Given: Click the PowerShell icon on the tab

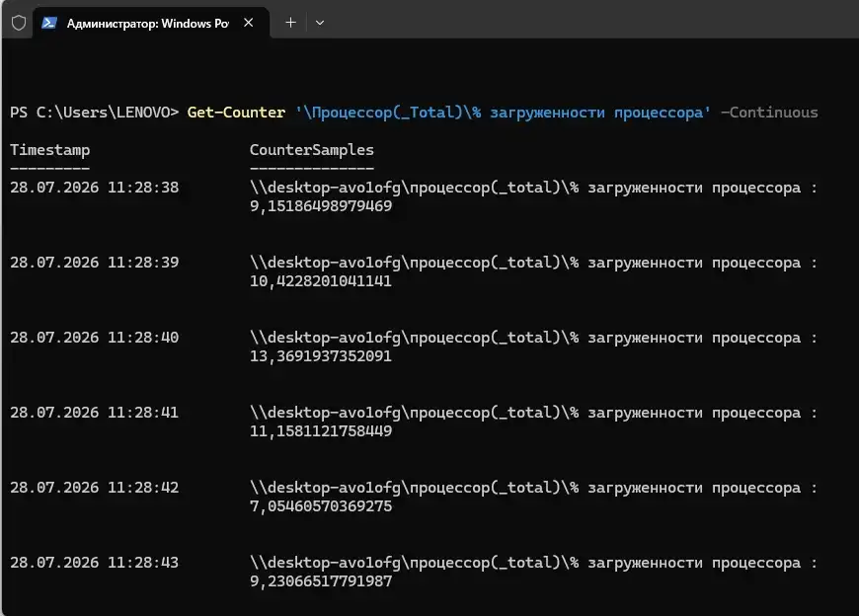Looking at the screenshot, I should [49, 23].
